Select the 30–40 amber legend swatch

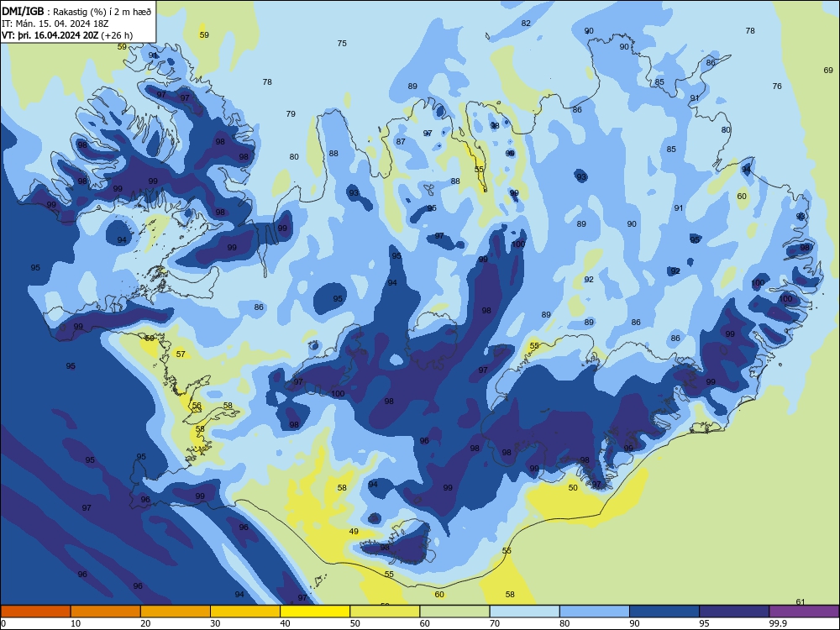pos(245,612)
